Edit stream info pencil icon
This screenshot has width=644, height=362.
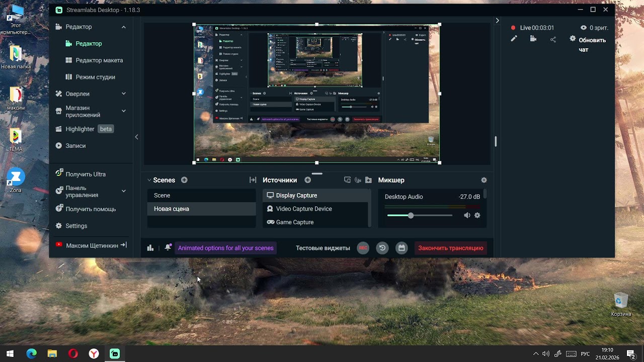(x=514, y=39)
